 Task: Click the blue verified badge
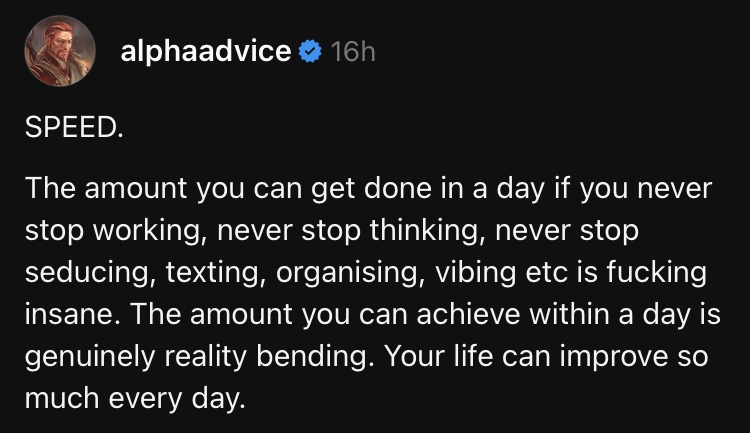point(310,52)
